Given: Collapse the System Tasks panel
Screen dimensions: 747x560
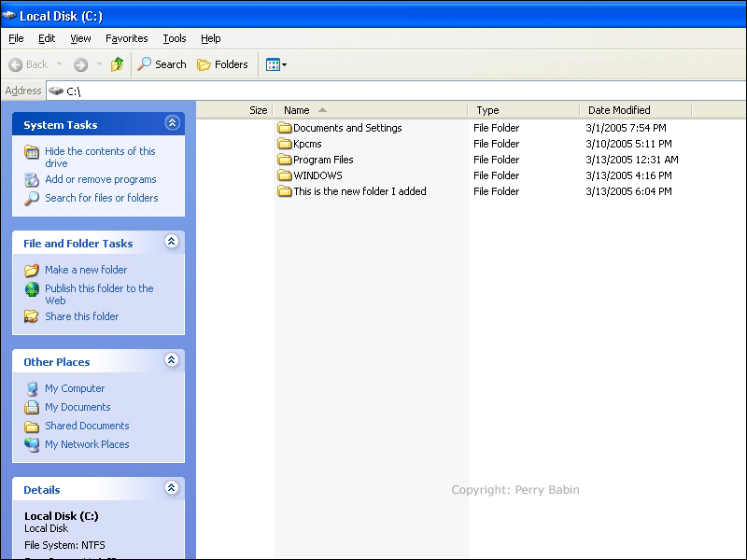Looking at the screenshot, I should (172, 123).
